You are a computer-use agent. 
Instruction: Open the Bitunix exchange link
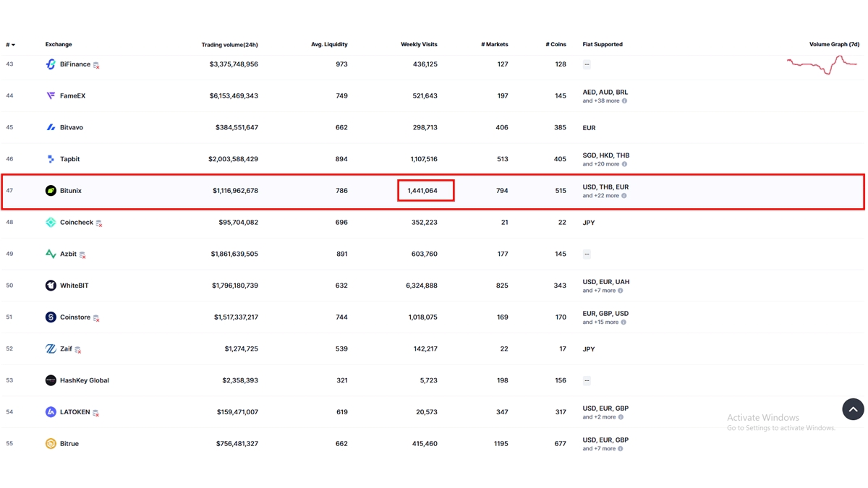point(71,191)
